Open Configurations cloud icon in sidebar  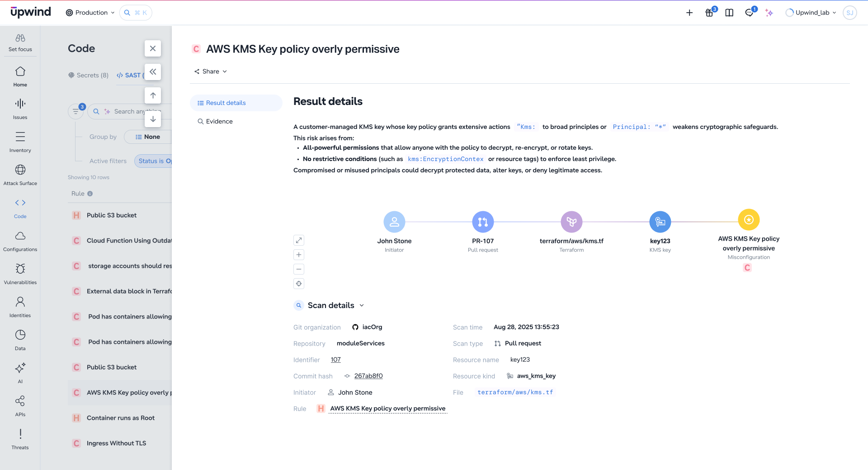pyautogui.click(x=20, y=236)
